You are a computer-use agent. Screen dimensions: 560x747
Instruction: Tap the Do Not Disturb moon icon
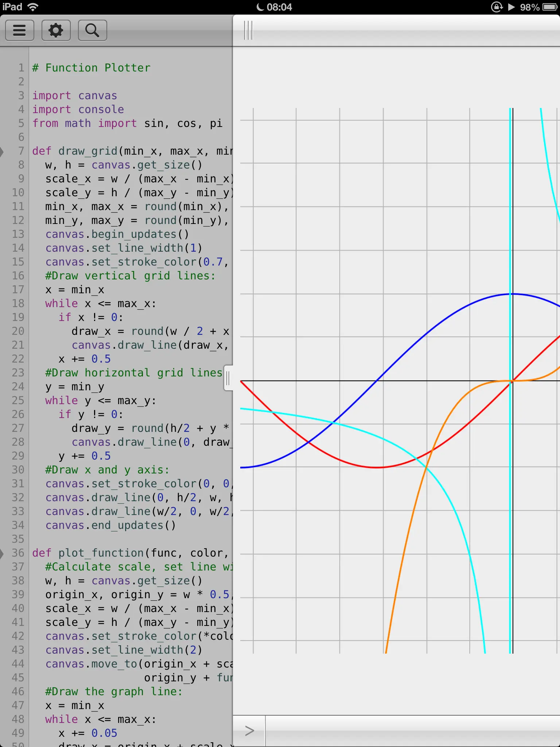coord(260,7)
